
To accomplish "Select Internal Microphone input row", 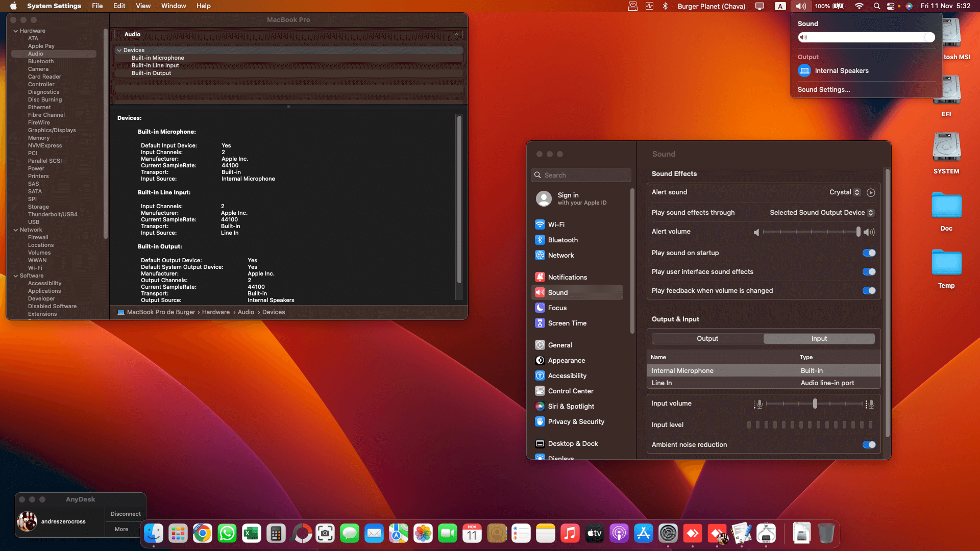I will tap(764, 371).
